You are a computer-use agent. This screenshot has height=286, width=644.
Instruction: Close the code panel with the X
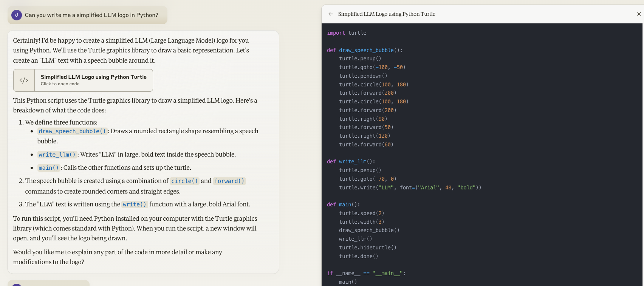[x=639, y=14]
